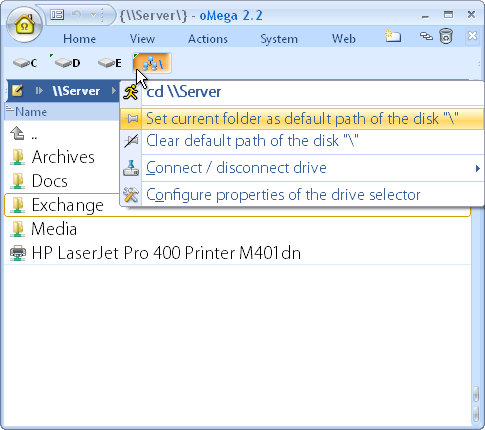Close the panel with the X icon below window controls
The height and width of the screenshot is (430, 485).
472,36
